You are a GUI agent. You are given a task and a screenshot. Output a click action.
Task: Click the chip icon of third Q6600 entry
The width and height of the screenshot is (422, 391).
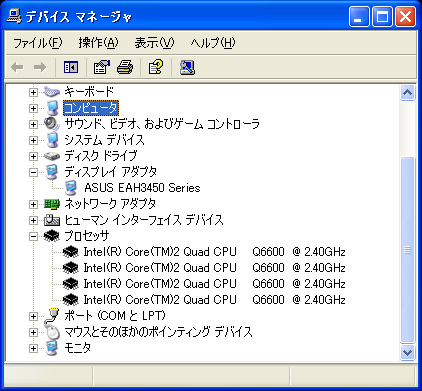coord(71,284)
